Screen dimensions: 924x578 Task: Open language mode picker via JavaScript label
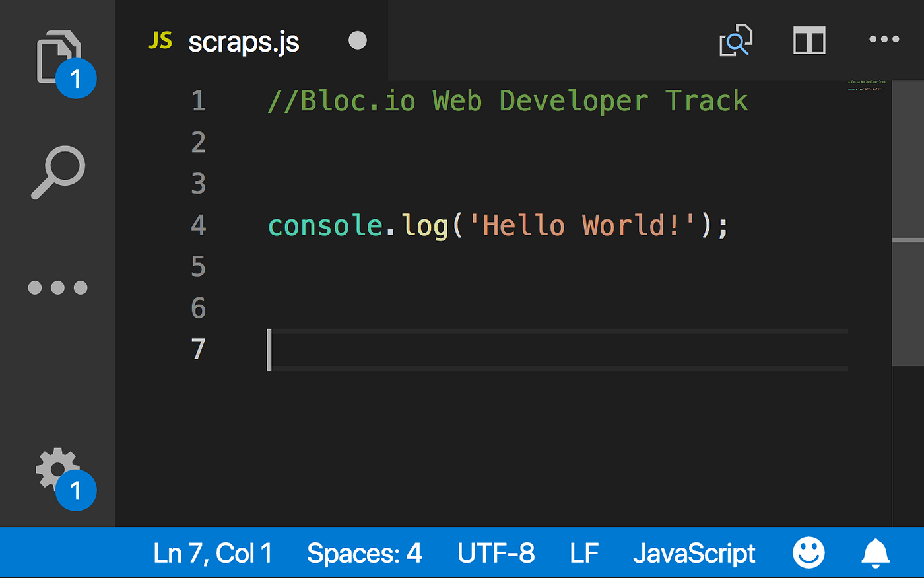point(694,553)
